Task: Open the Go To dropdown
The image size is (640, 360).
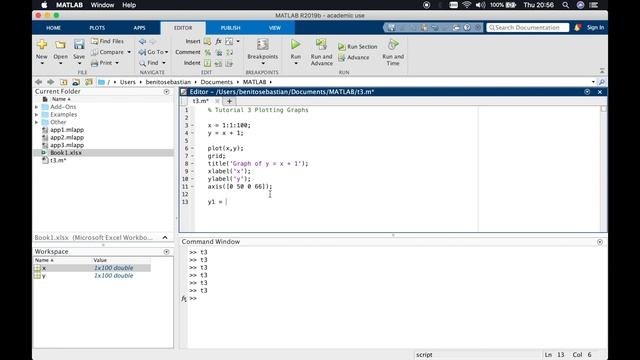Action: tap(153, 52)
